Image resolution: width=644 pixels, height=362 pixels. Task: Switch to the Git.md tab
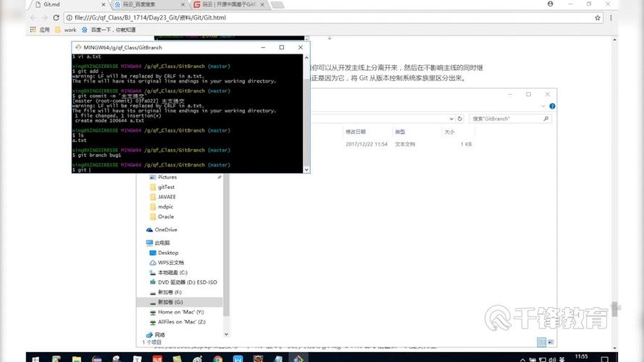[69, 4]
